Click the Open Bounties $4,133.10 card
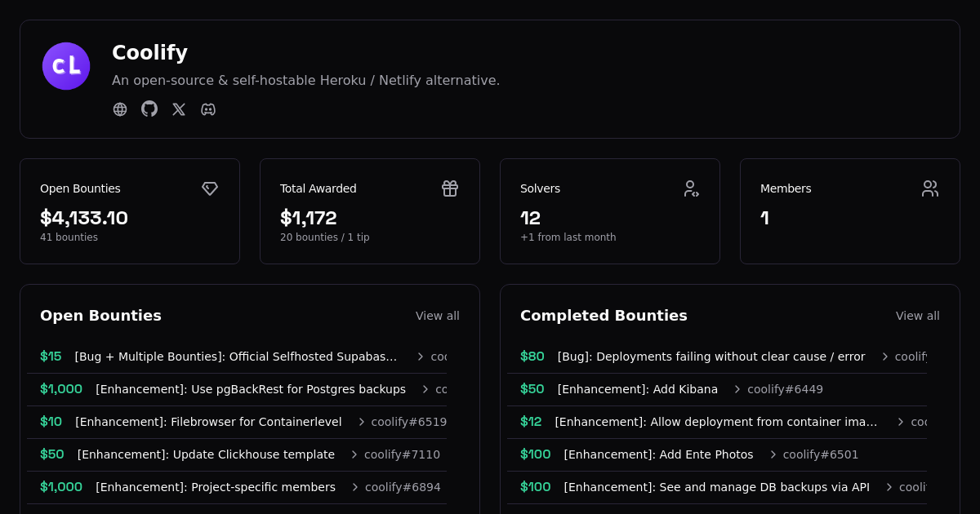980x514 pixels. (x=130, y=211)
